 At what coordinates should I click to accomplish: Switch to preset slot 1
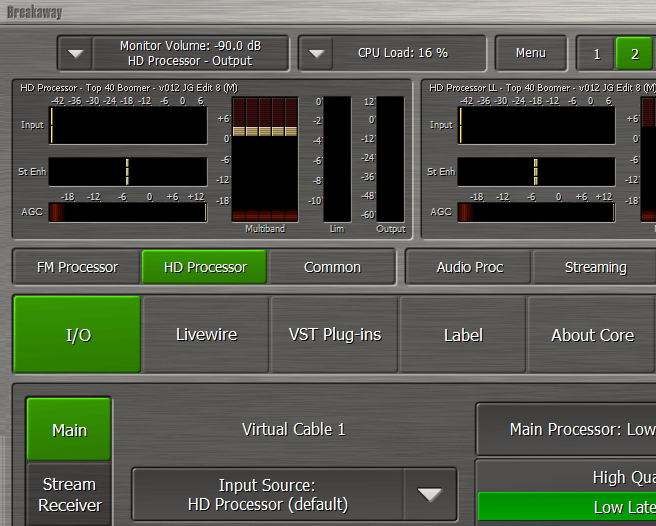point(597,54)
